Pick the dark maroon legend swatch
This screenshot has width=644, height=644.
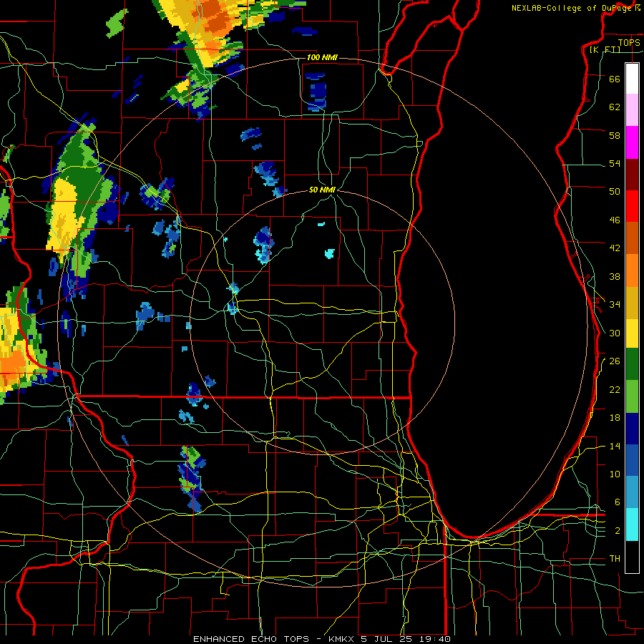coord(632,175)
